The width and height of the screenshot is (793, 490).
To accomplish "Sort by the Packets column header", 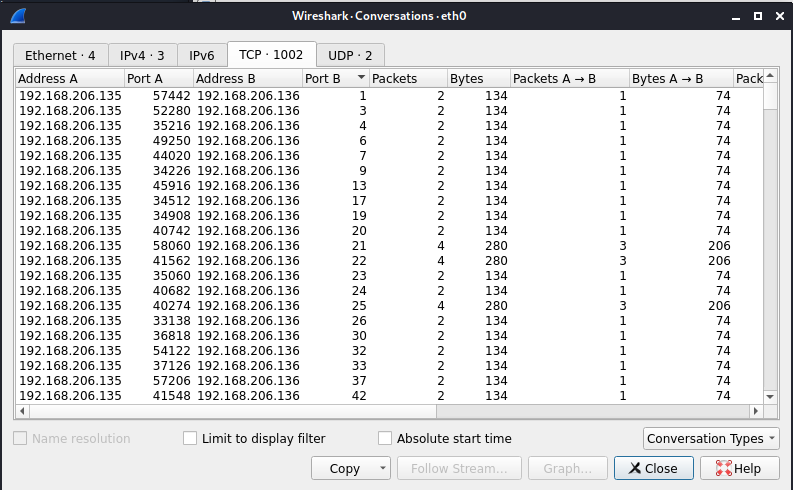I will click(x=408, y=78).
